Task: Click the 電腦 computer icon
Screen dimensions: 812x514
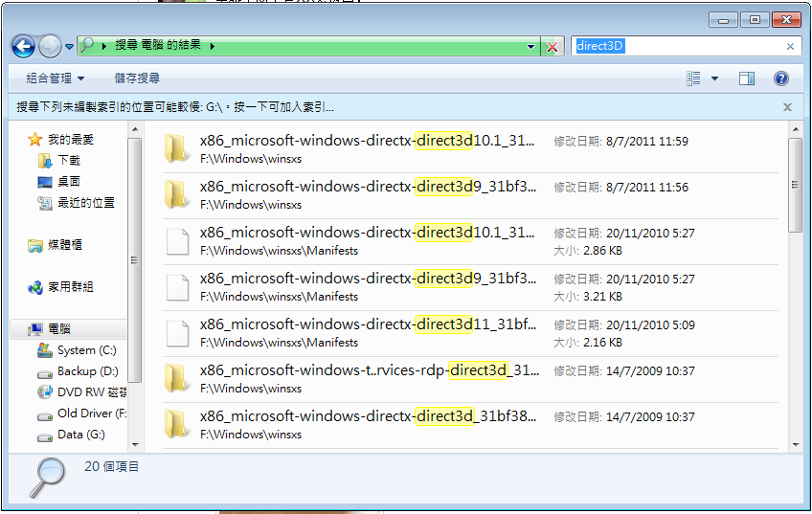Action: [x=35, y=329]
